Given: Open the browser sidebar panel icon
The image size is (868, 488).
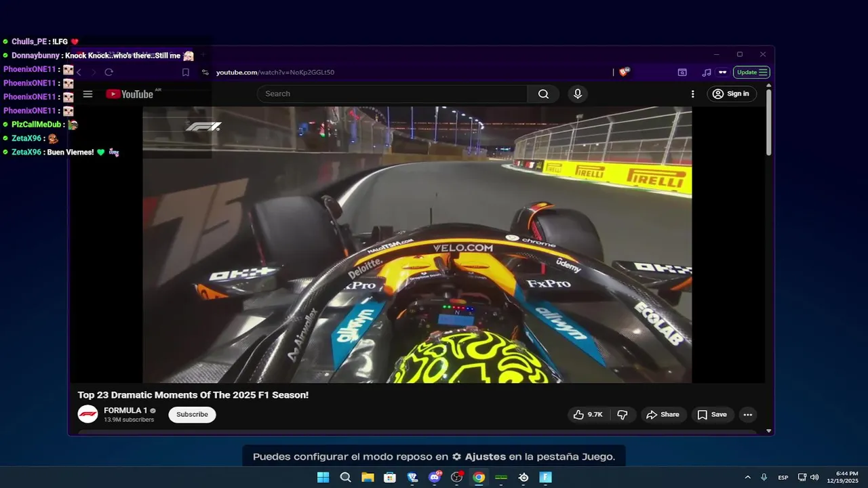Looking at the screenshot, I should (x=682, y=72).
